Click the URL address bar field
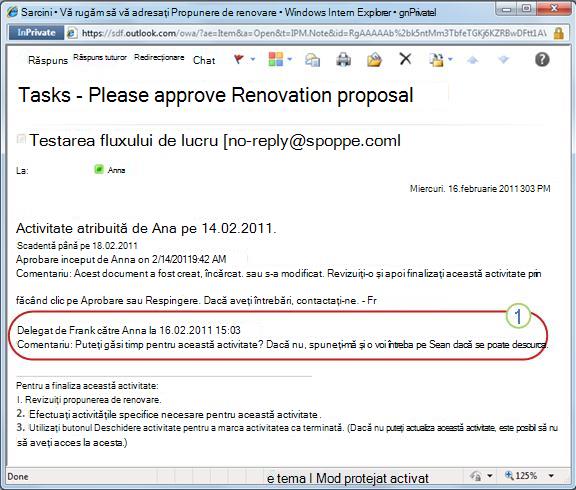Image resolution: width=576 pixels, height=490 pixels. [x=314, y=33]
